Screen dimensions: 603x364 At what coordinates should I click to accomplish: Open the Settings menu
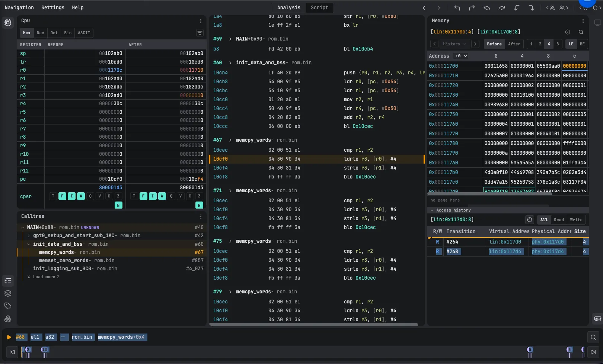click(52, 7)
